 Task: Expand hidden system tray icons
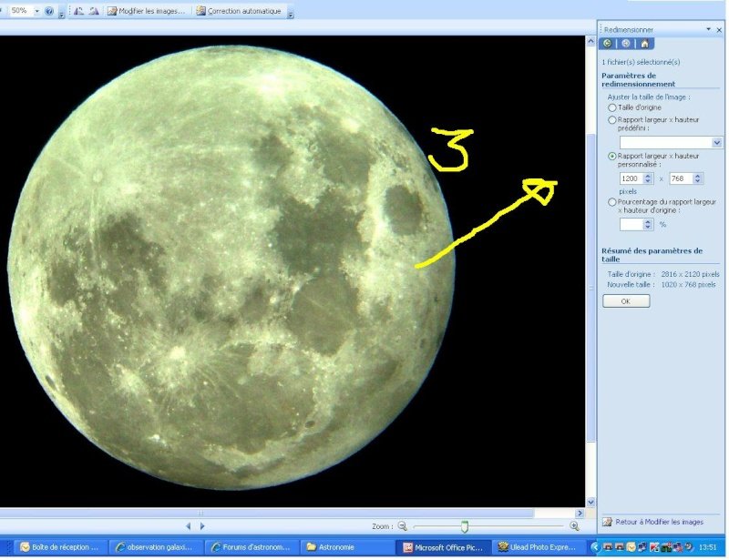tap(595, 547)
